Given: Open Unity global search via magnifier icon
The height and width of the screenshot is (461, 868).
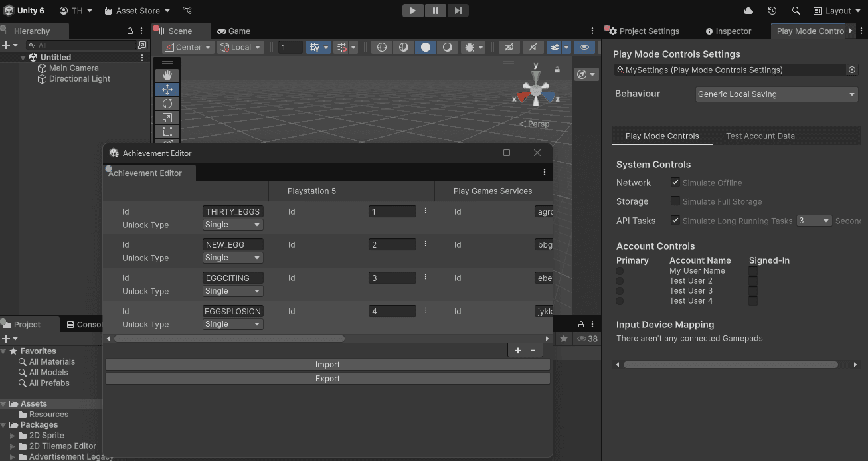Looking at the screenshot, I should [795, 11].
